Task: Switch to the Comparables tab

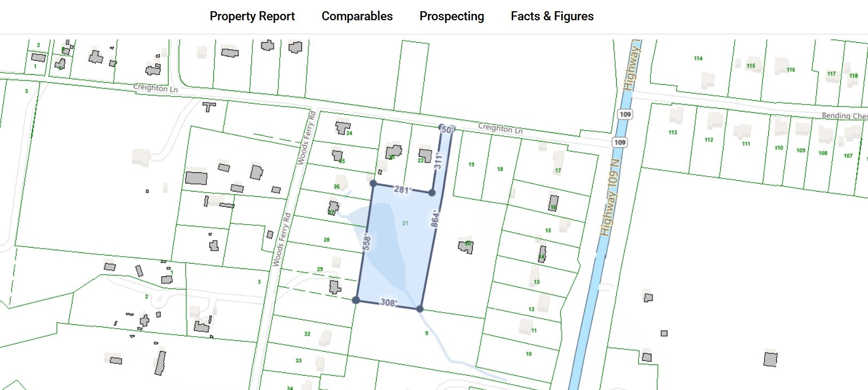Action: (357, 17)
